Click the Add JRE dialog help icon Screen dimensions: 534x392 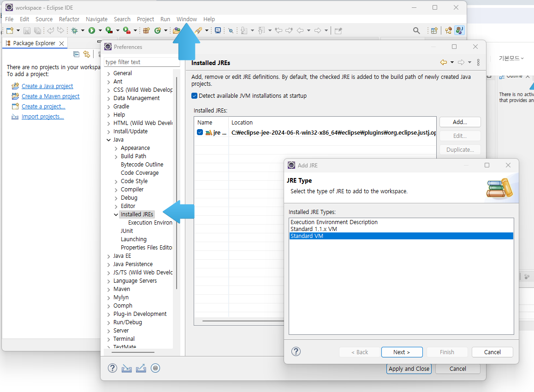(297, 351)
